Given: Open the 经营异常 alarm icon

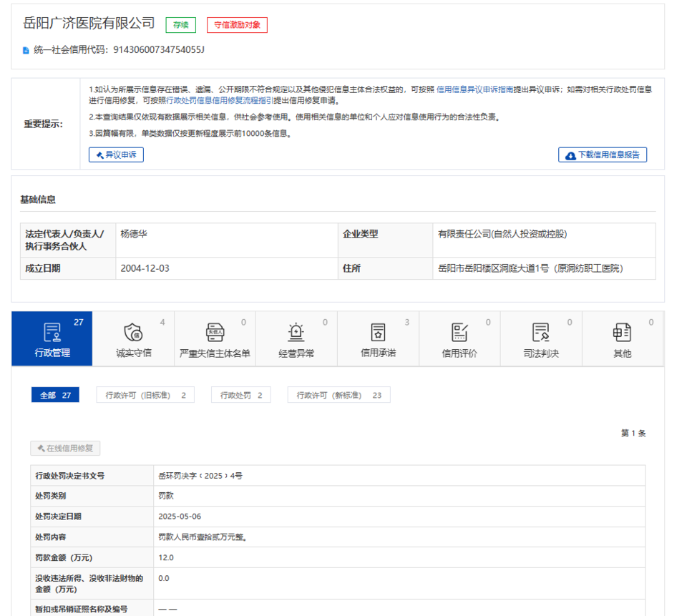Looking at the screenshot, I should pyautogui.click(x=296, y=332).
